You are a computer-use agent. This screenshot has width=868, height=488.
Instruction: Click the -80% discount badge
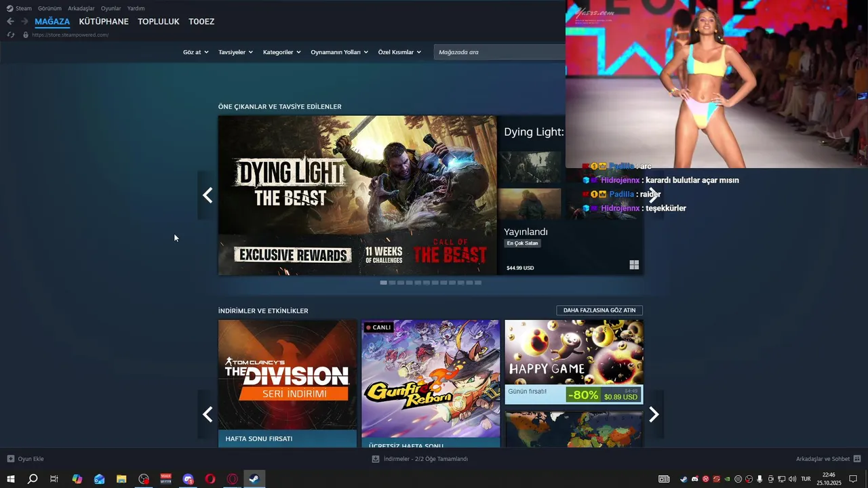[583, 395]
